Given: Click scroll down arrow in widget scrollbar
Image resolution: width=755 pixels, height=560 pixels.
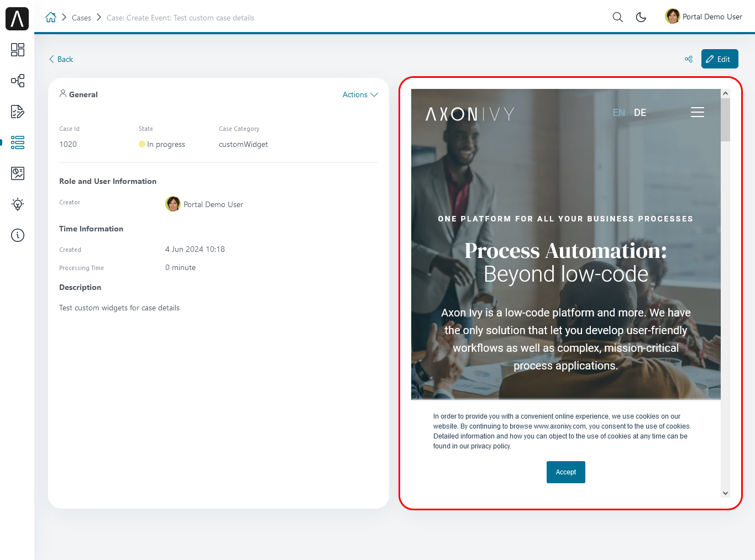Looking at the screenshot, I should pyautogui.click(x=725, y=493).
